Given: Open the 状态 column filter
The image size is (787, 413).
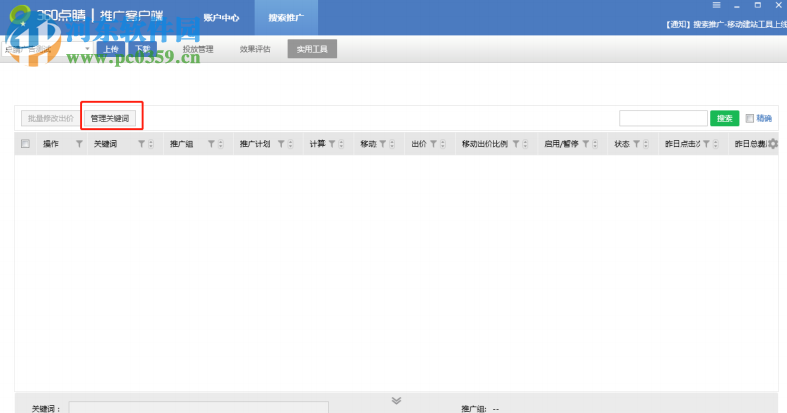Looking at the screenshot, I should [x=636, y=144].
